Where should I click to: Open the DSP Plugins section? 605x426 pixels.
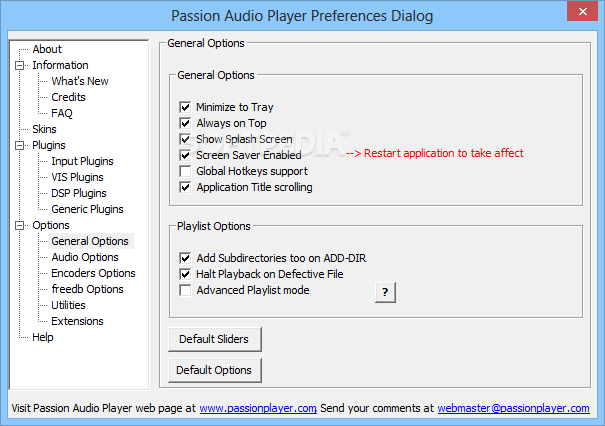pos(79,193)
